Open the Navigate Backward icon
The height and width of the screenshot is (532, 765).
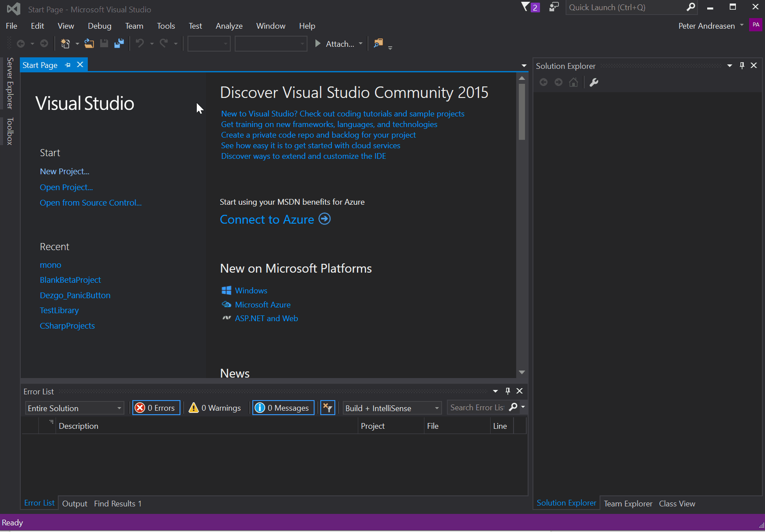[21, 43]
